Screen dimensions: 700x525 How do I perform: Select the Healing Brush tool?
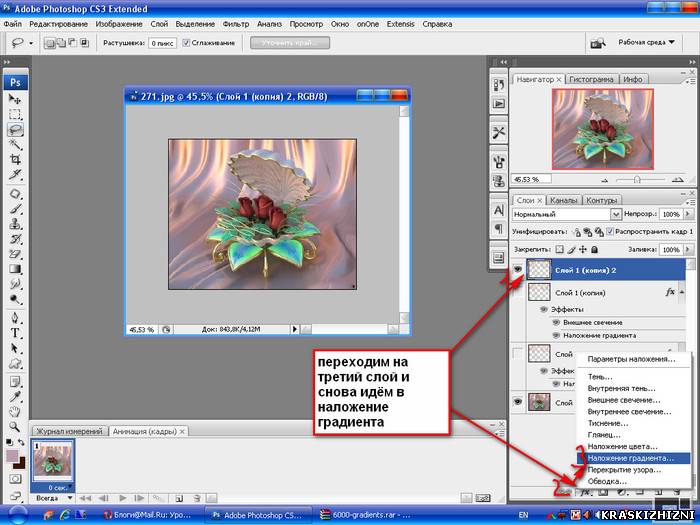point(15,194)
